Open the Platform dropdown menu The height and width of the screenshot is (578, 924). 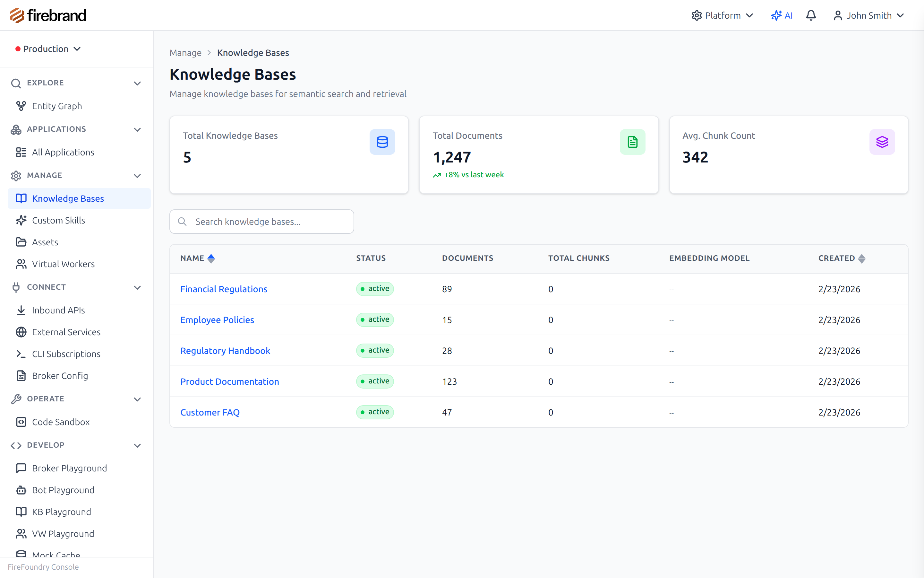pyautogui.click(x=723, y=15)
